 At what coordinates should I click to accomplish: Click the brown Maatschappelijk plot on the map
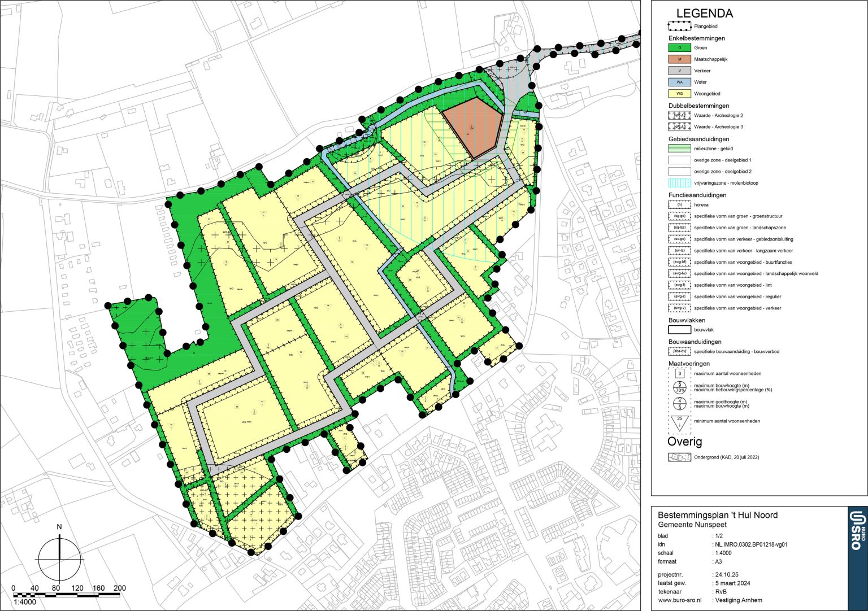[x=474, y=126]
